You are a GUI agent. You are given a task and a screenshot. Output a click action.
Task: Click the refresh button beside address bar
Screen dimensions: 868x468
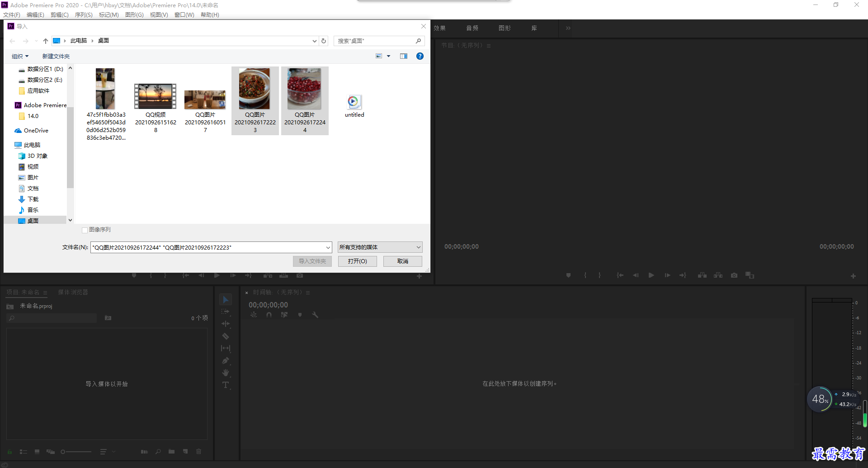coord(324,41)
